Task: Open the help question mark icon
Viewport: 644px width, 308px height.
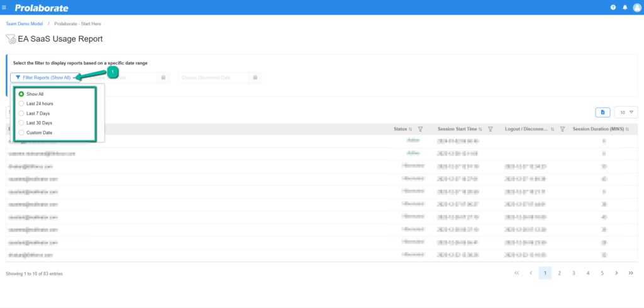Action: [613, 8]
